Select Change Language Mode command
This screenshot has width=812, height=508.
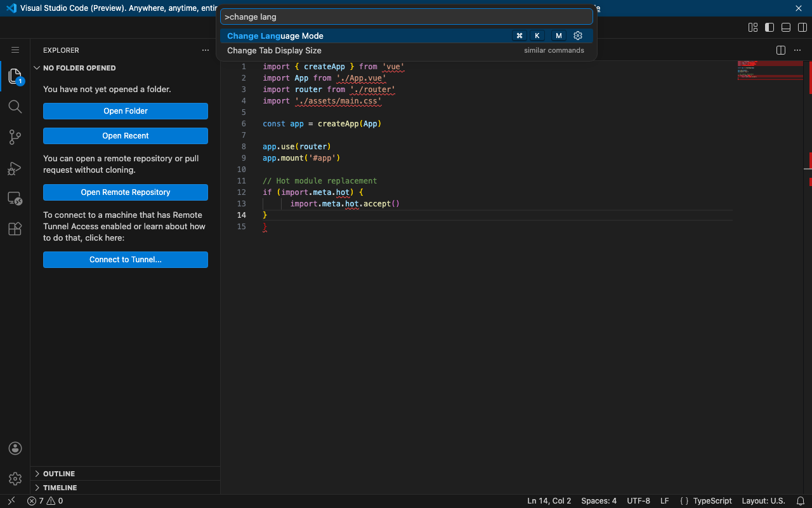point(407,36)
